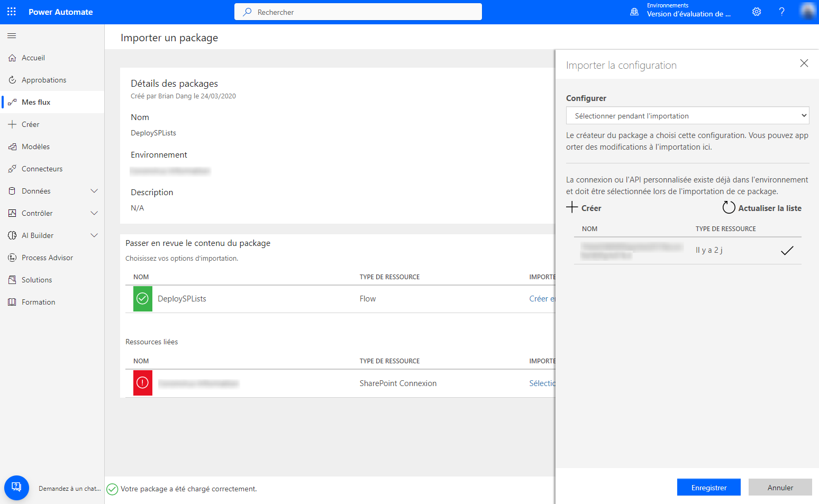
Task: Expand the Contrôler section chevron
Action: pos(94,213)
